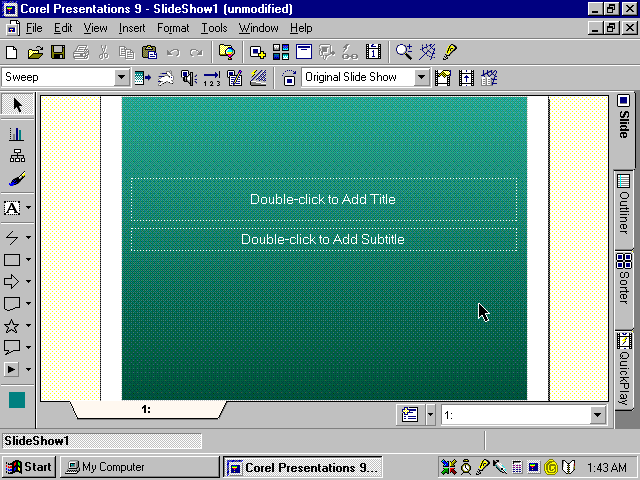The width and height of the screenshot is (640, 480).
Task: Open the Sweep transition dropdown
Action: (x=121, y=77)
